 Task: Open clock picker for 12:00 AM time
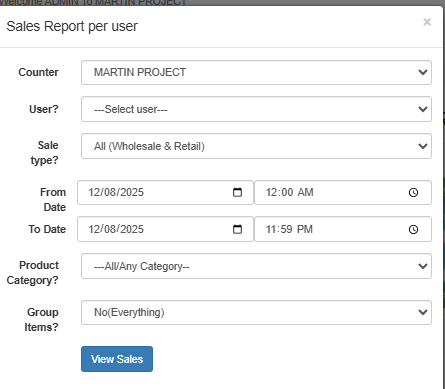(413, 192)
